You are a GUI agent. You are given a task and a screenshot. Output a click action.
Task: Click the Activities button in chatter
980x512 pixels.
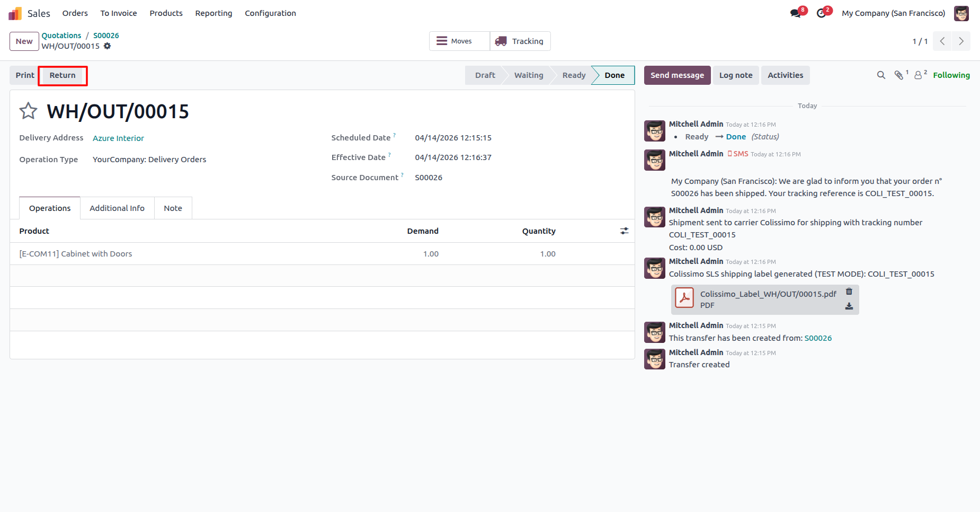(786, 75)
